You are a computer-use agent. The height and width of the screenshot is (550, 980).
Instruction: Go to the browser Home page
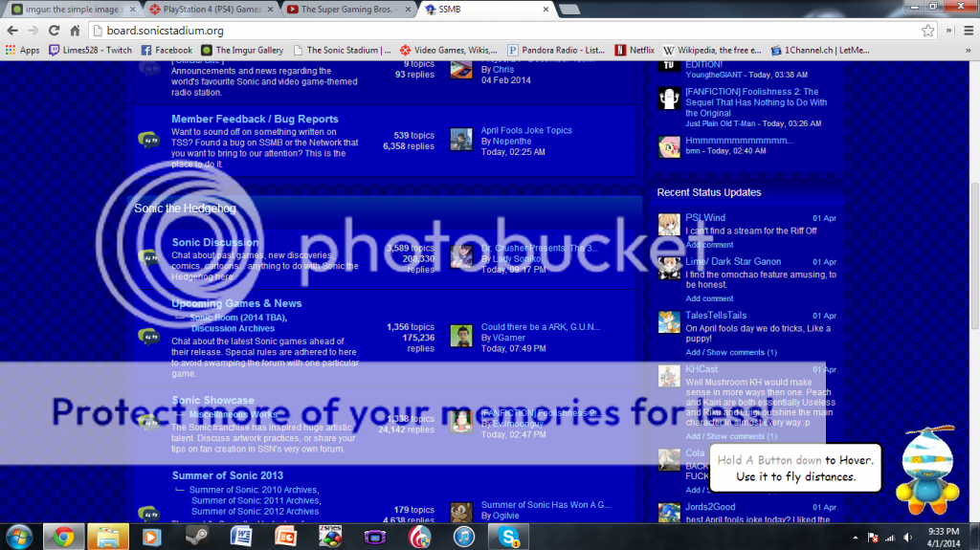[75, 30]
